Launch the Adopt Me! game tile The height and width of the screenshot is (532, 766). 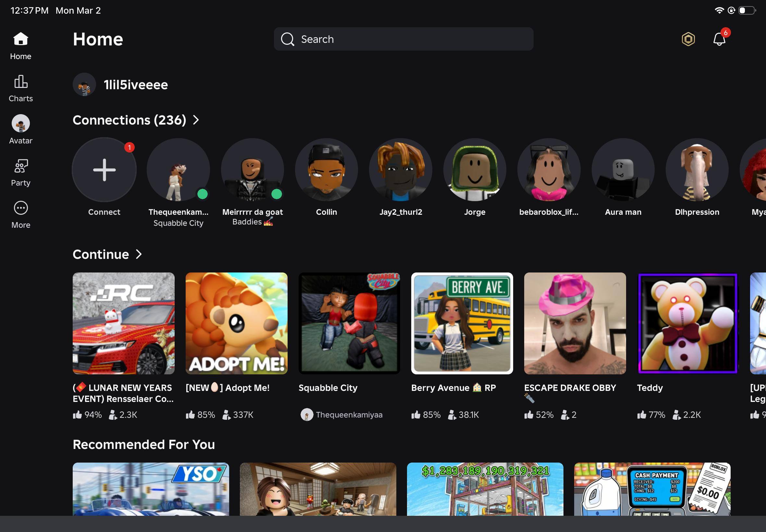click(x=236, y=323)
